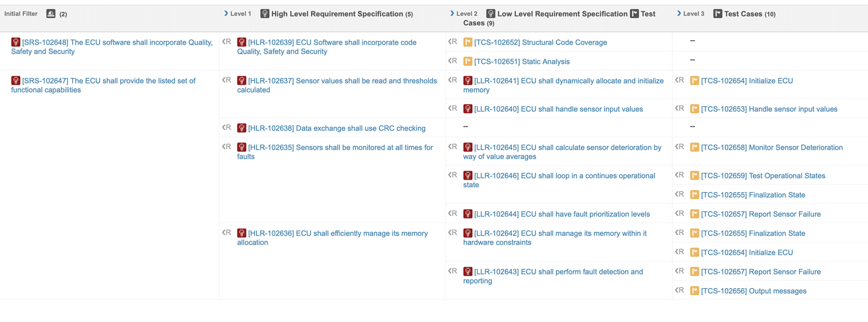Click the relation arrow icon next to HLR-102636
The height and width of the screenshot is (322, 868).
point(227,233)
